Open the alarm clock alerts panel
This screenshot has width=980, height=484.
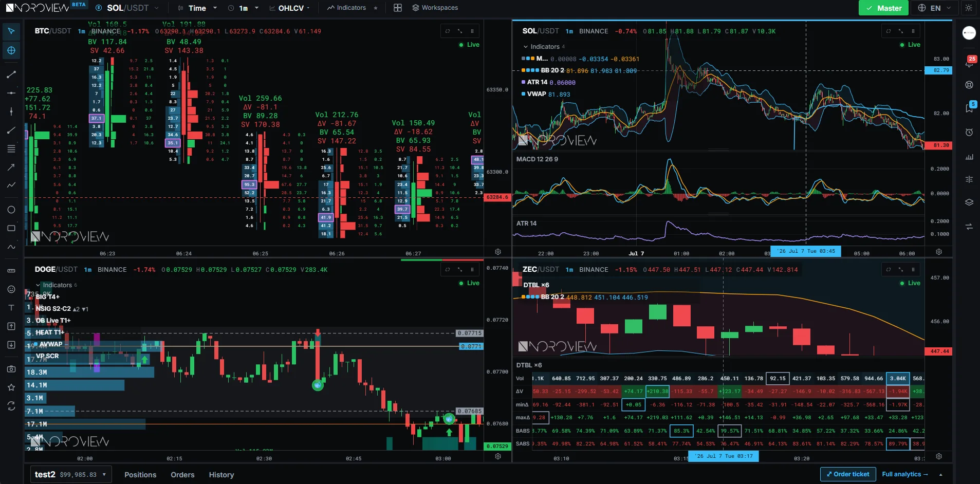pyautogui.click(x=969, y=132)
